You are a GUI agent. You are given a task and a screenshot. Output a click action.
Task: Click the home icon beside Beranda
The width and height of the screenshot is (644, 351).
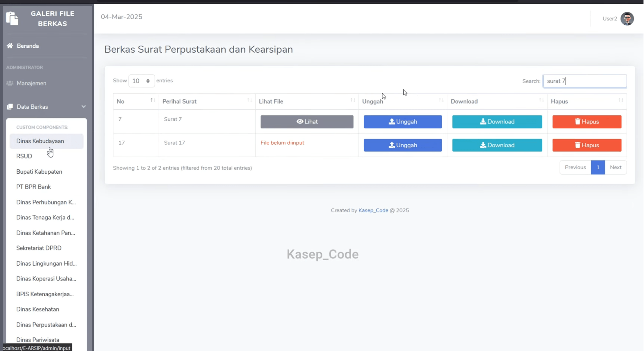10,46
